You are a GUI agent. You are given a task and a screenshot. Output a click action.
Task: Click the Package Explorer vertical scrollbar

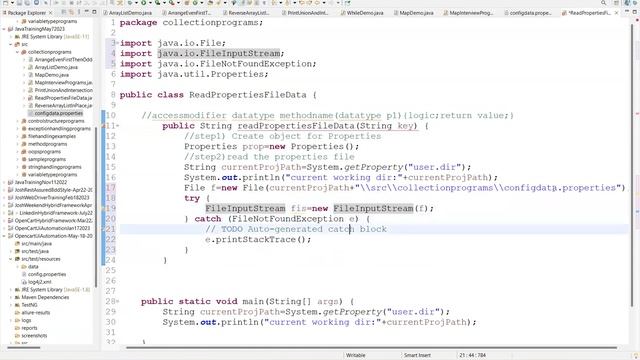point(96,206)
